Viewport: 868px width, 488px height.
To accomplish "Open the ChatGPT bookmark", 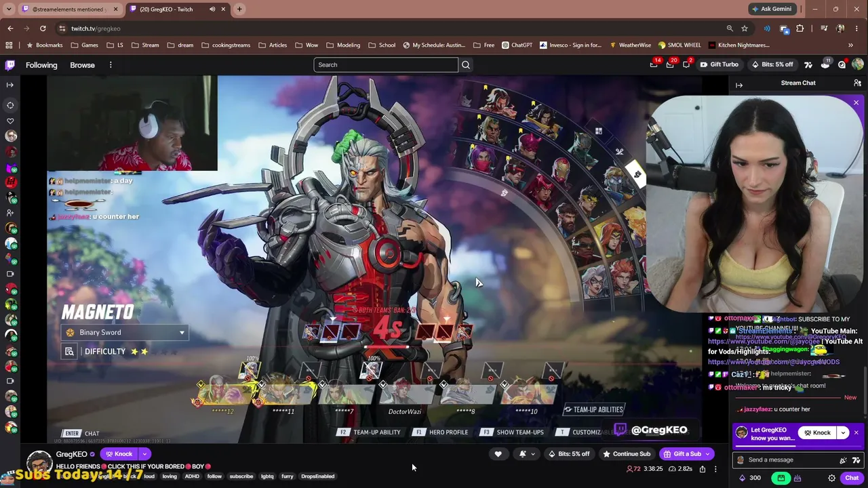I will click(517, 45).
